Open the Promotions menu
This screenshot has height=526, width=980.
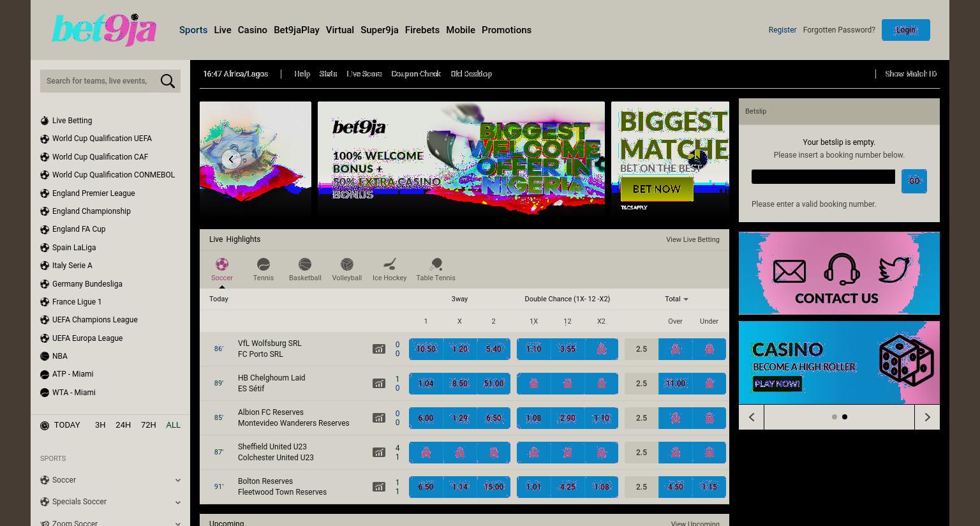coord(507,30)
